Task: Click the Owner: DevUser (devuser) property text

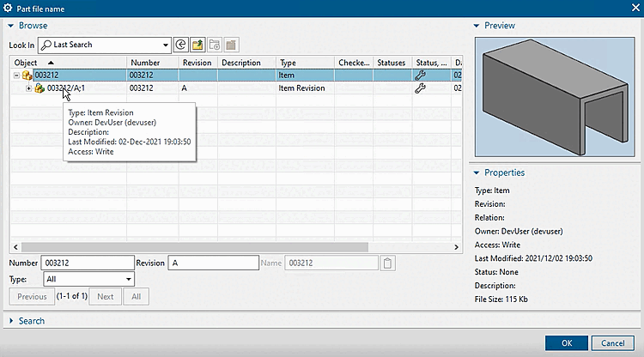Action: click(x=519, y=231)
